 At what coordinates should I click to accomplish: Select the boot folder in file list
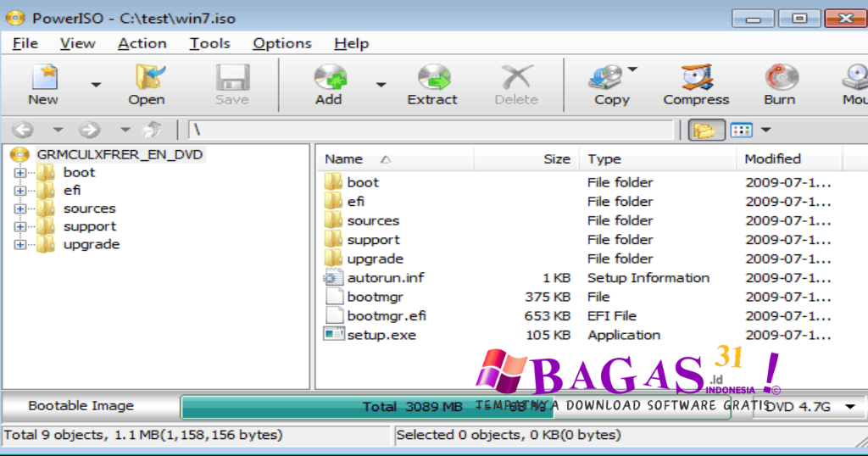tap(363, 182)
